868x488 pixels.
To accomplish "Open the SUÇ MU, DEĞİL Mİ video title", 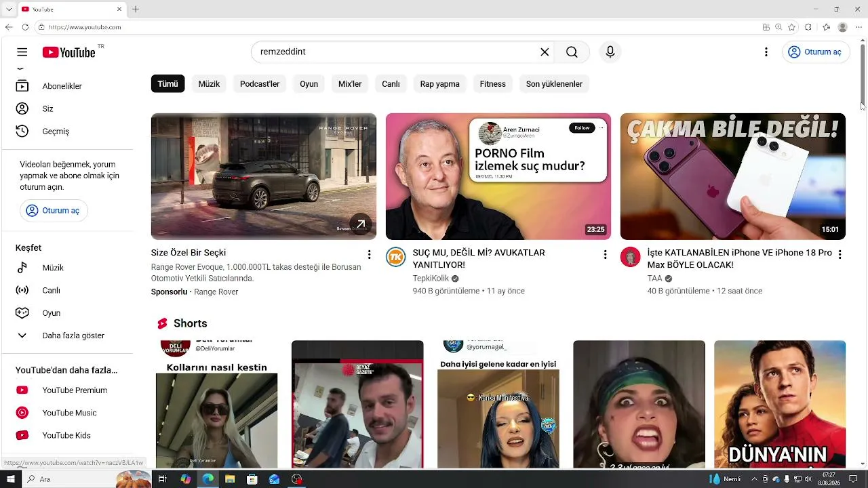I will coord(479,259).
